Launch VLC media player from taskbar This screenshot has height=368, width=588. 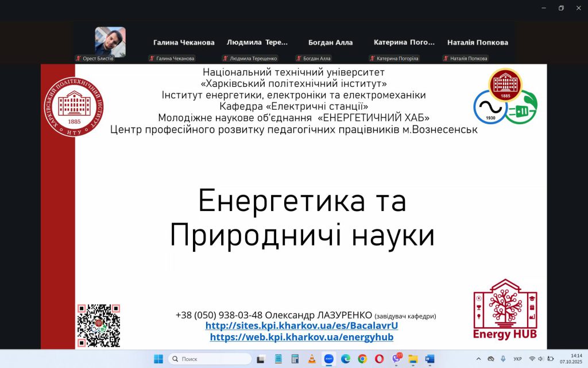point(312,359)
